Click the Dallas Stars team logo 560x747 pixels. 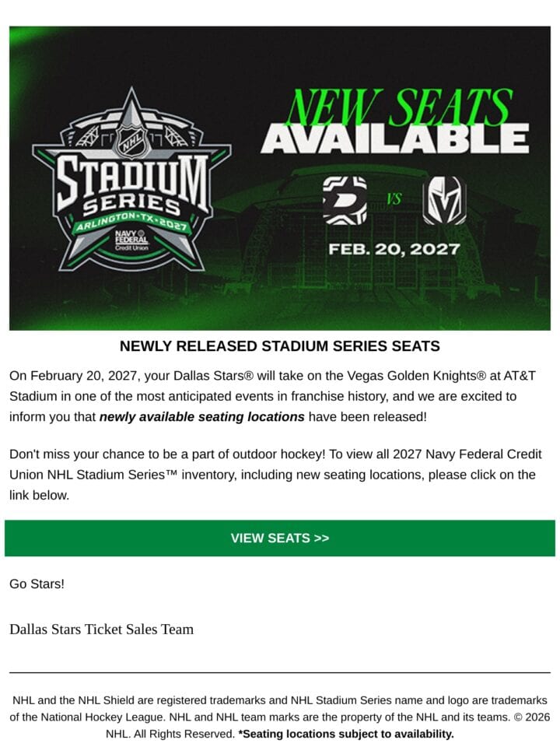point(345,200)
